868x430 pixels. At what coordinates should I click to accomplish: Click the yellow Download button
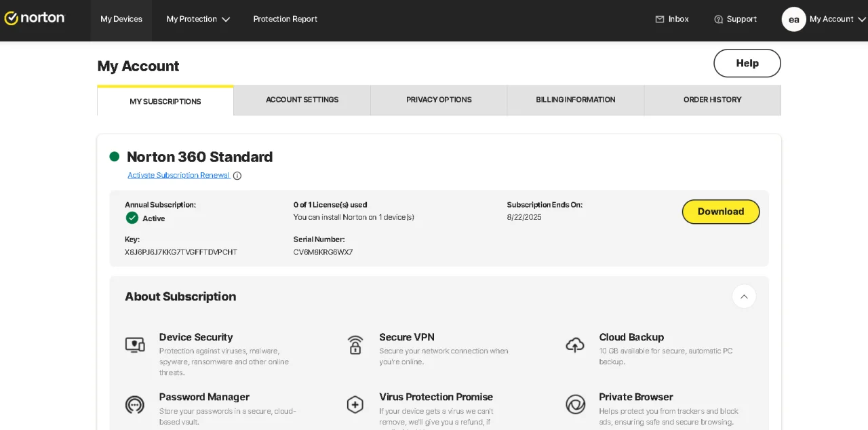point(721,212)
